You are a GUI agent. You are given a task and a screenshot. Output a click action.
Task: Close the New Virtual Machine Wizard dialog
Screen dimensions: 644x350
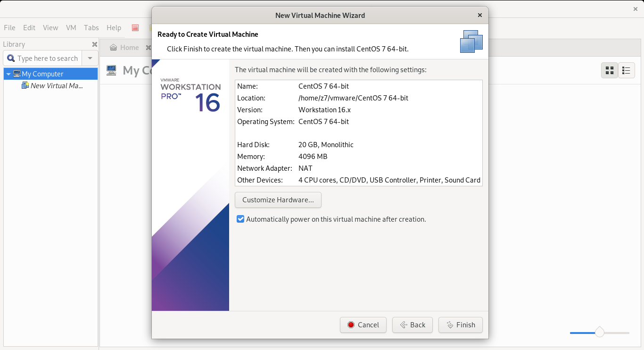click(480, 15)
